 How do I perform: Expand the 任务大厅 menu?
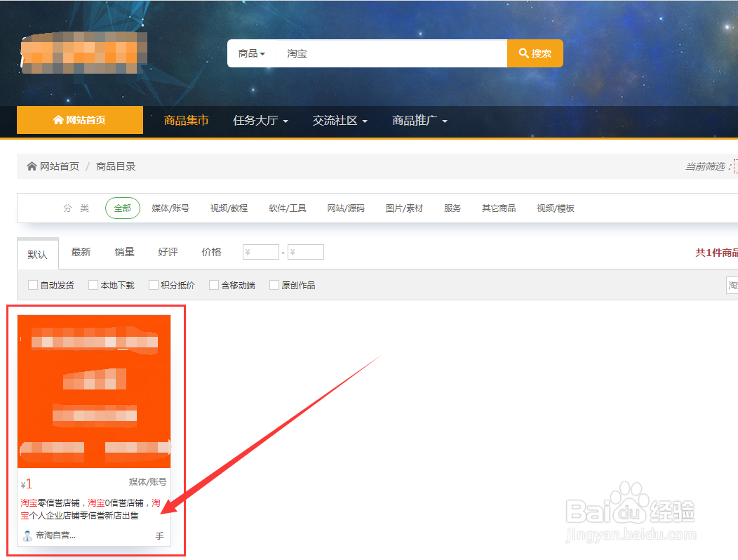pos(260,121)
